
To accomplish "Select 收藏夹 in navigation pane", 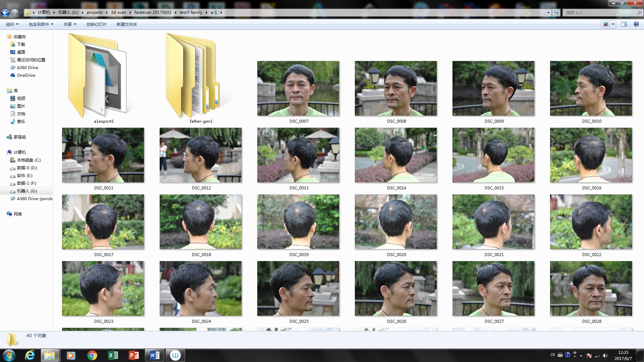I will point(19,37).
